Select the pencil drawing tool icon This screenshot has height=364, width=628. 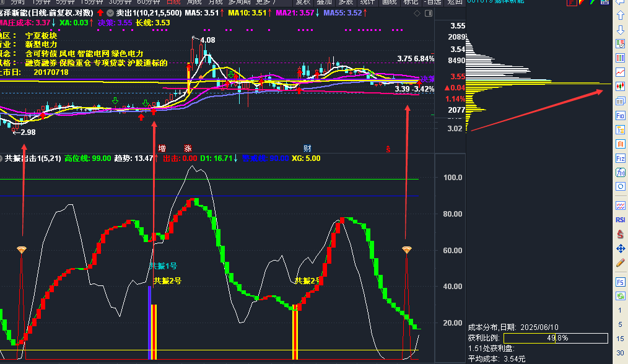(x=621, y=263)
